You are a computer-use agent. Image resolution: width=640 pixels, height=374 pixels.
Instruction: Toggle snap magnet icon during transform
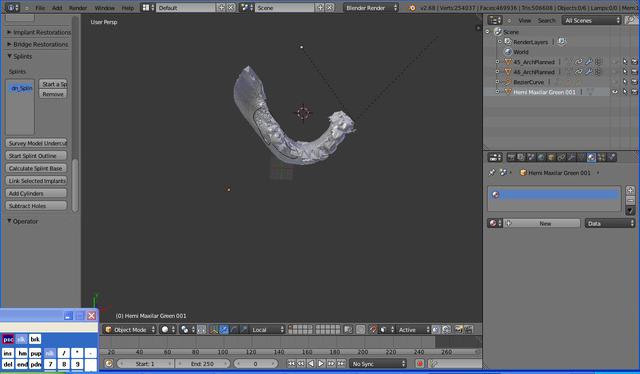tap(373, 329)
